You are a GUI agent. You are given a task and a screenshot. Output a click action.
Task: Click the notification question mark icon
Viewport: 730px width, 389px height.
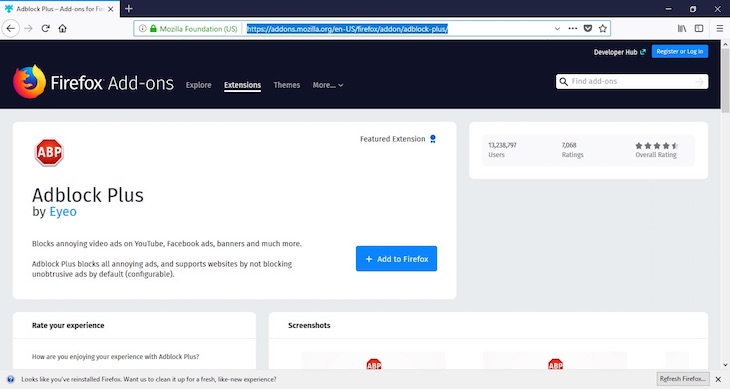pos(11,379)
